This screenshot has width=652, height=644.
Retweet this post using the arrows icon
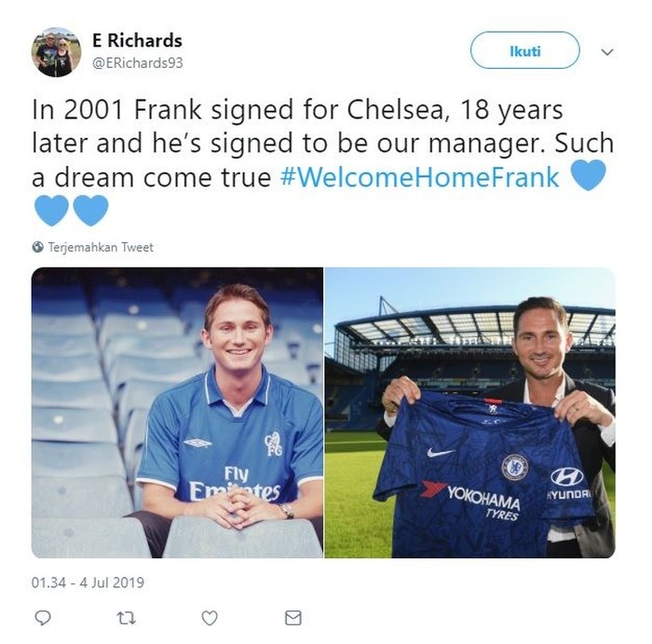126,618
